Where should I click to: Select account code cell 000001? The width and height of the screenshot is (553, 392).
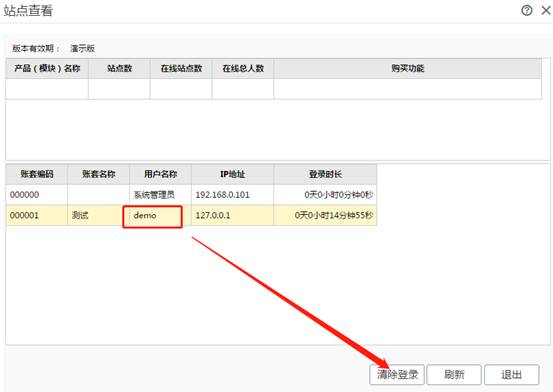(37, 215)
